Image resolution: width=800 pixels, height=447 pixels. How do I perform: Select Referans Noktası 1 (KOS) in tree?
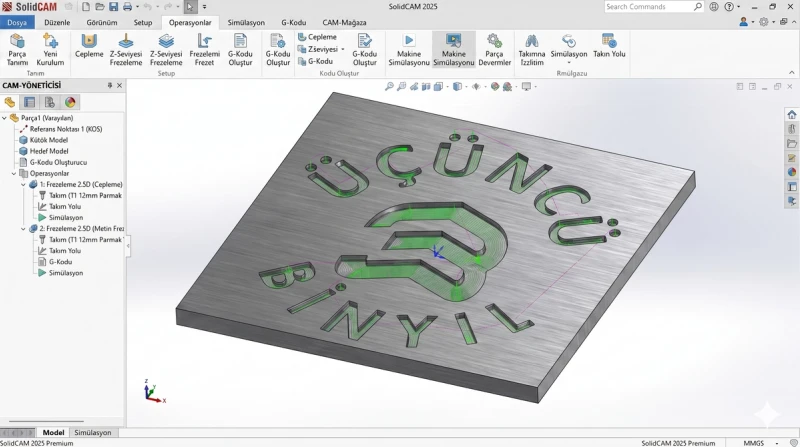point(65,129)
